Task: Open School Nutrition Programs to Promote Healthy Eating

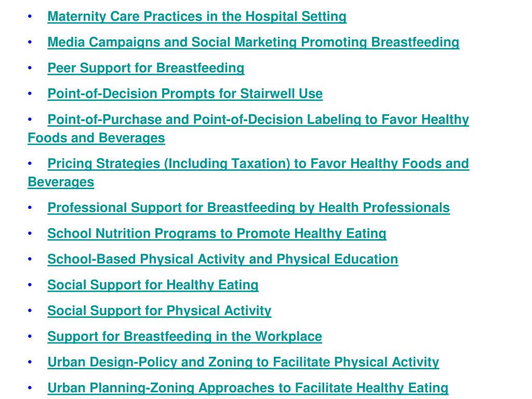Action: (217, 233)
